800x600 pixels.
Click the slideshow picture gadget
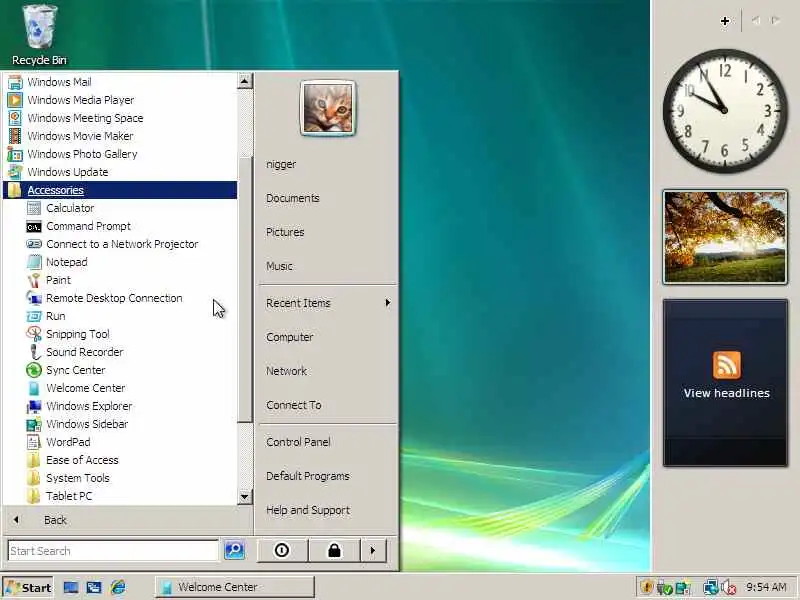click(x=725, y=237)
